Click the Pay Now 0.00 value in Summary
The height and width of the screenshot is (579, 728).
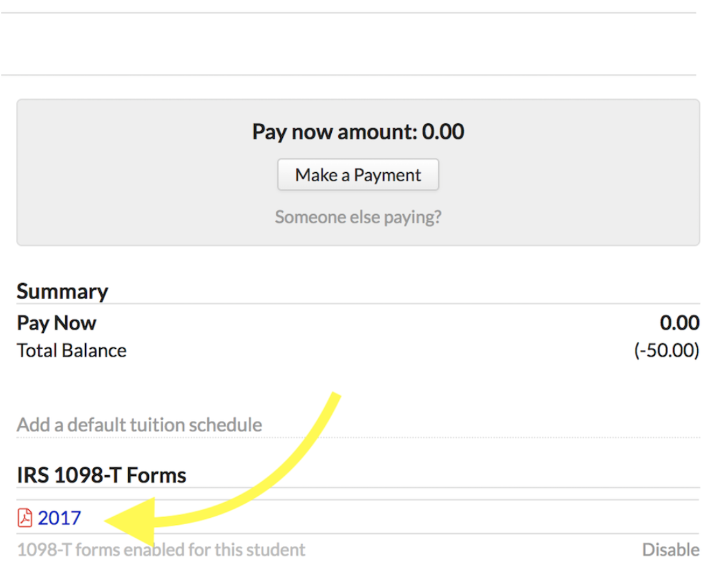coord(679,322)
